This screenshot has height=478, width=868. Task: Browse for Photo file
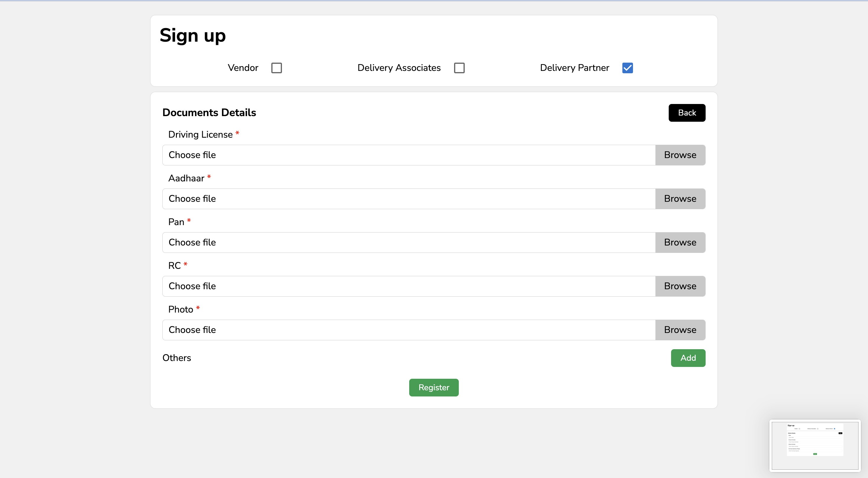click(680, 330)
